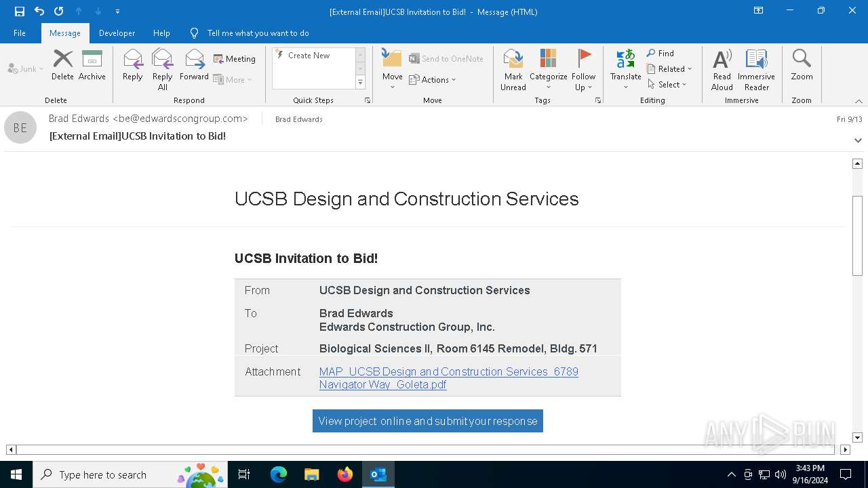This screenshot has width=868, height=488.
Task: Undo the last action in the title bar
Action: point(39,12)
